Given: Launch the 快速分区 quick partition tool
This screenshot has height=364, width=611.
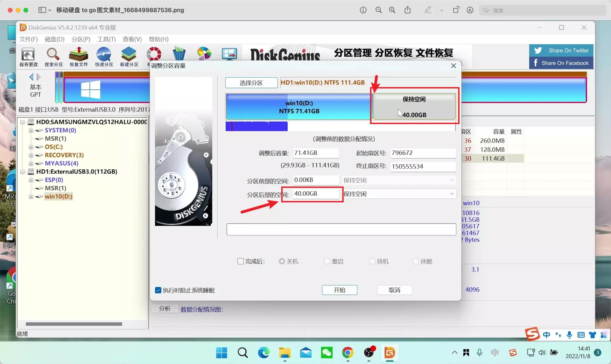Looking at the screenshot, I should (x=103, y=57).
